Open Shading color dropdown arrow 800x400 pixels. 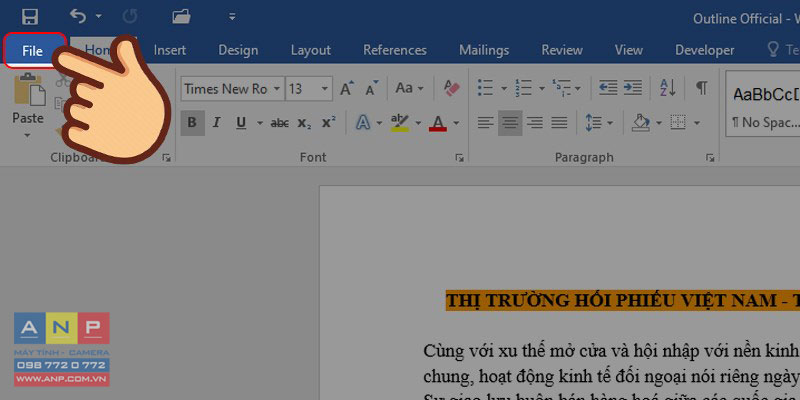click(x=659, y=123)
